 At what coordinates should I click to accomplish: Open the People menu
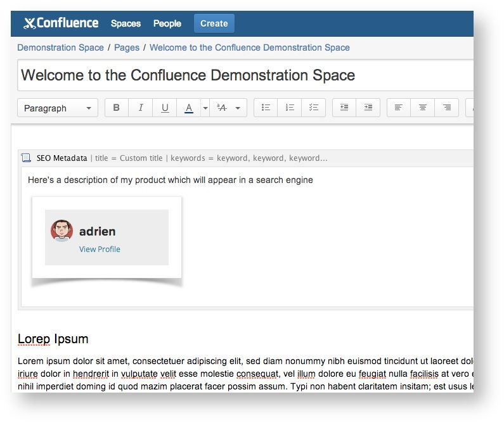coord(167,23)
